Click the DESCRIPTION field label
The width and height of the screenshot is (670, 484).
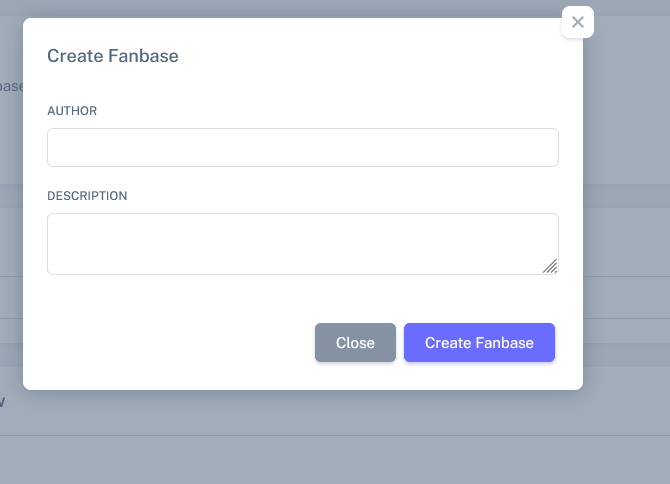(87, 196)
